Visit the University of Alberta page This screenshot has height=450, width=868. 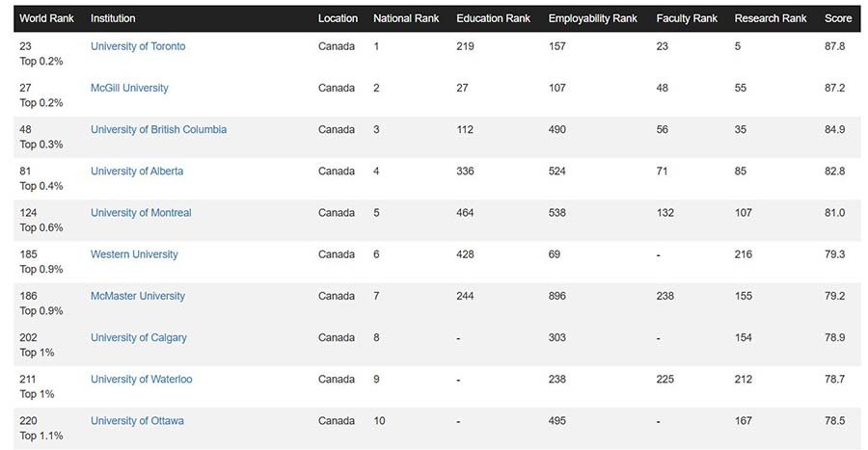(x=137, y=172)
